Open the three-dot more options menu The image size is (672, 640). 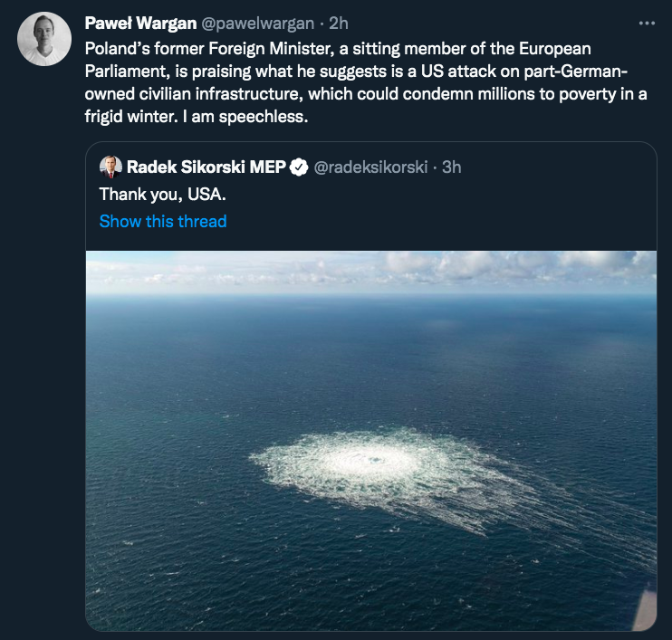click(x=646, y=23)
